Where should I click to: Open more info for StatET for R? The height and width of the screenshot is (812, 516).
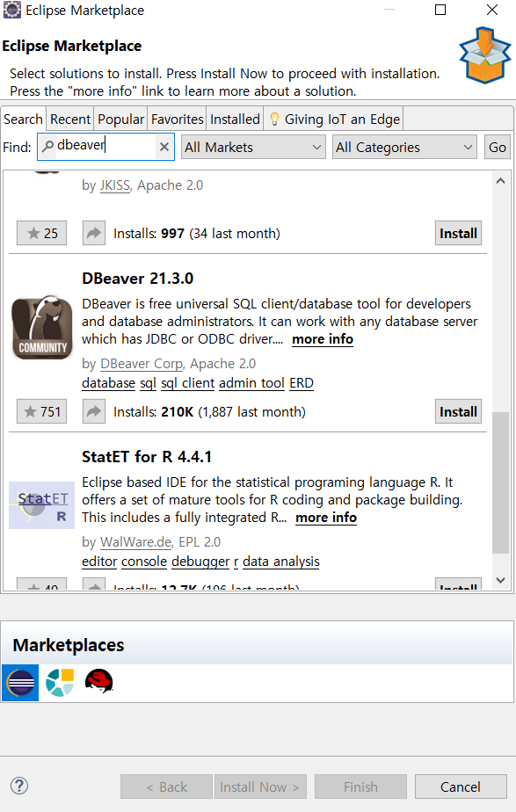(x=326, y=518)
